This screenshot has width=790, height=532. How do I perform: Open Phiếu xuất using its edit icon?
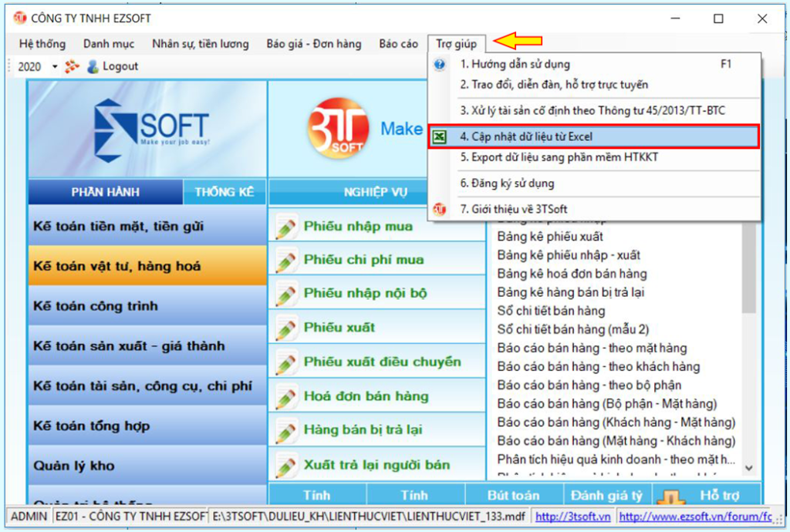click(288, 327)
